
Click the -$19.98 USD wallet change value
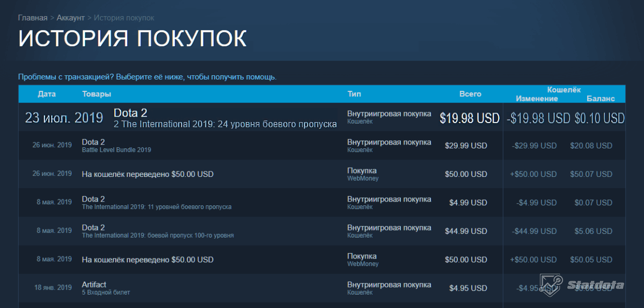[538, 118]
